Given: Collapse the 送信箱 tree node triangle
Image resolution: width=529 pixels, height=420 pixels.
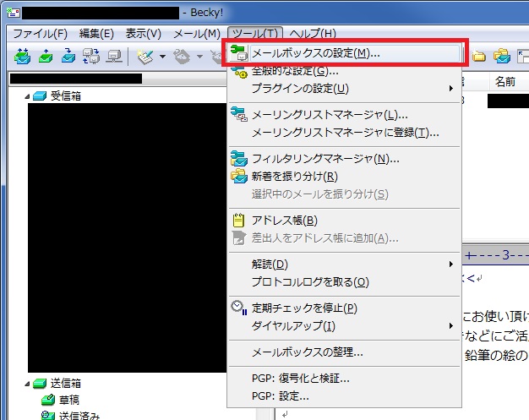Looking at the screenshot, I should click(x=27, y=384).
